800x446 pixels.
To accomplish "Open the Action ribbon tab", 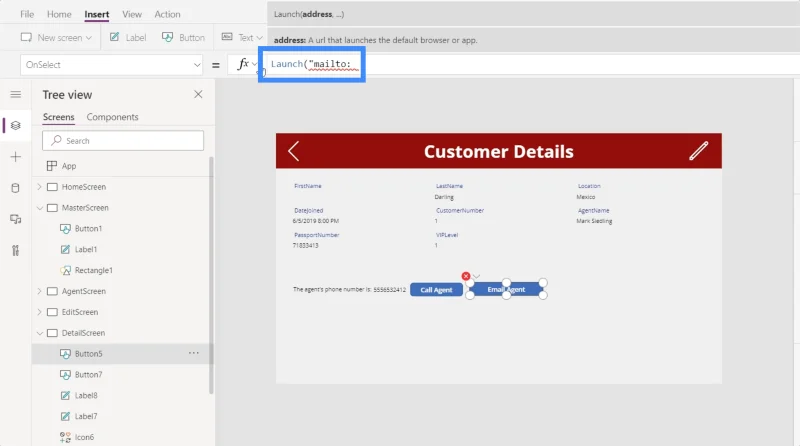I will [167, 14].
